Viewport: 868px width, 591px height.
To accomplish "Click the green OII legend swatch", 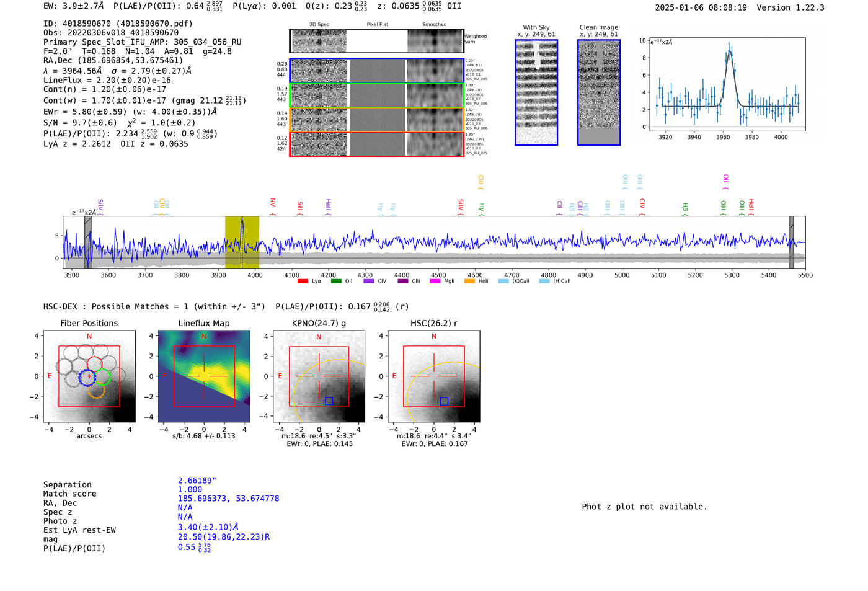I will click(x=336, y=282).
